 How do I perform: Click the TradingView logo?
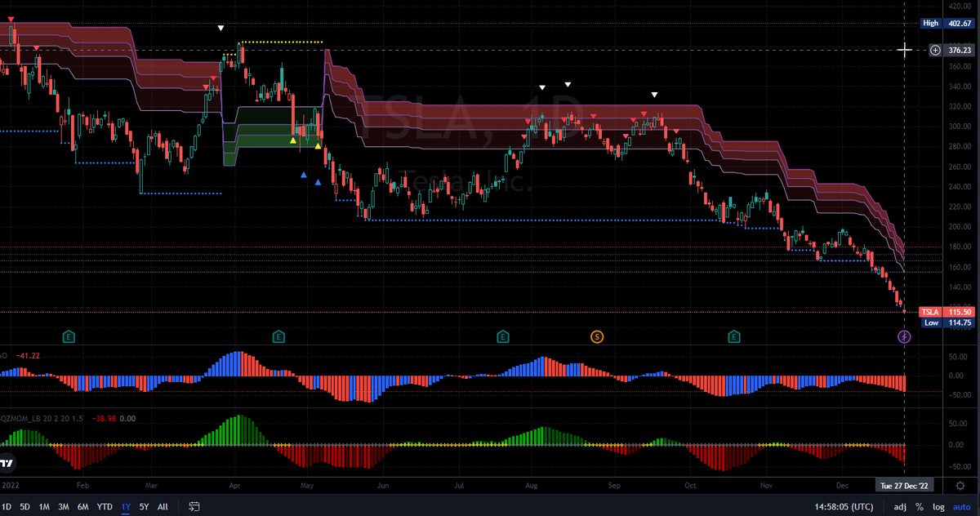coord(7,464)
